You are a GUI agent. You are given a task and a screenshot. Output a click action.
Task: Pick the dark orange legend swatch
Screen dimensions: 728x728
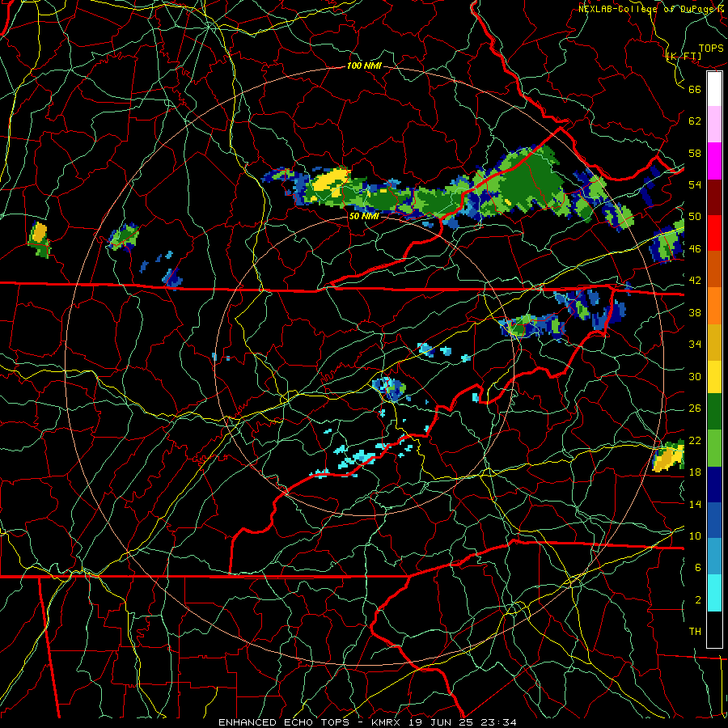pos(714,269)
